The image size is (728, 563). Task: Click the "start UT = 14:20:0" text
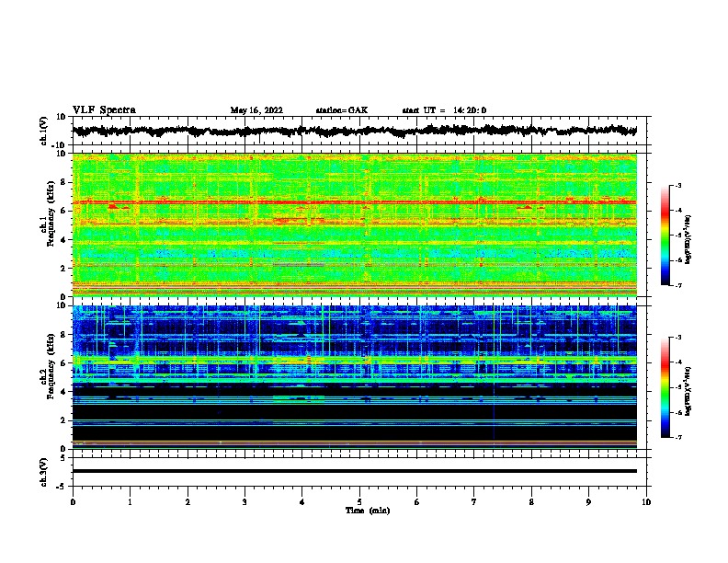(x=444, y=110)
